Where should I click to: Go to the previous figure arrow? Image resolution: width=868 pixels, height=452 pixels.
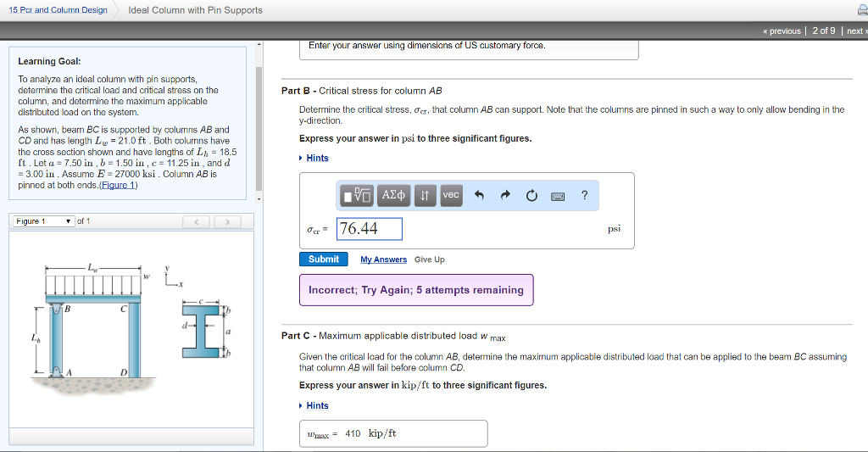197,222
